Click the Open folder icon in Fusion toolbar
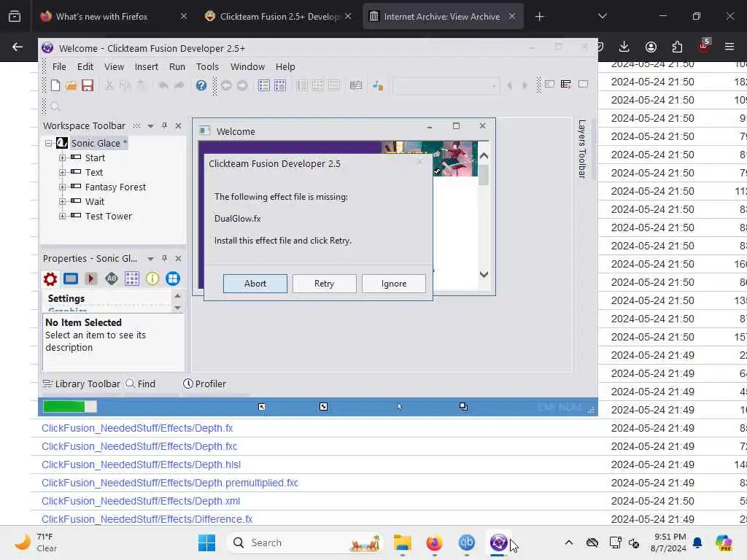Viewport: 747px width, 560px height. pos(71,85)
